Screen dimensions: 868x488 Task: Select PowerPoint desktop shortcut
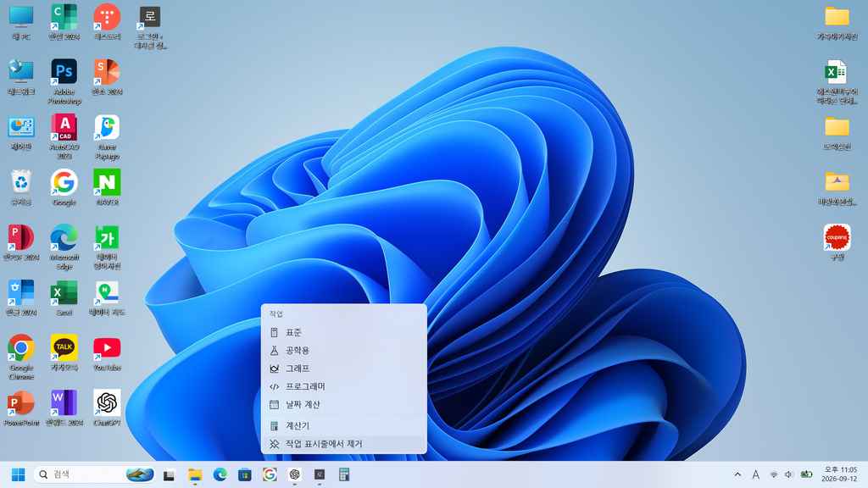[x=21, y=408]
